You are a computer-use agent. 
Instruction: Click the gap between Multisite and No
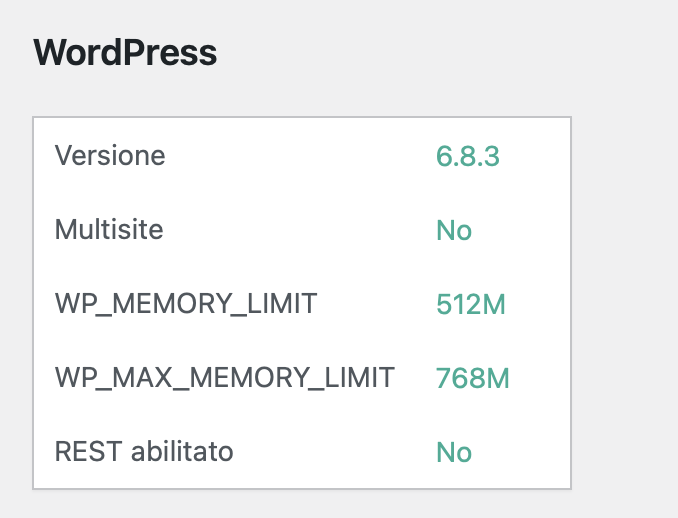point(300,231)
